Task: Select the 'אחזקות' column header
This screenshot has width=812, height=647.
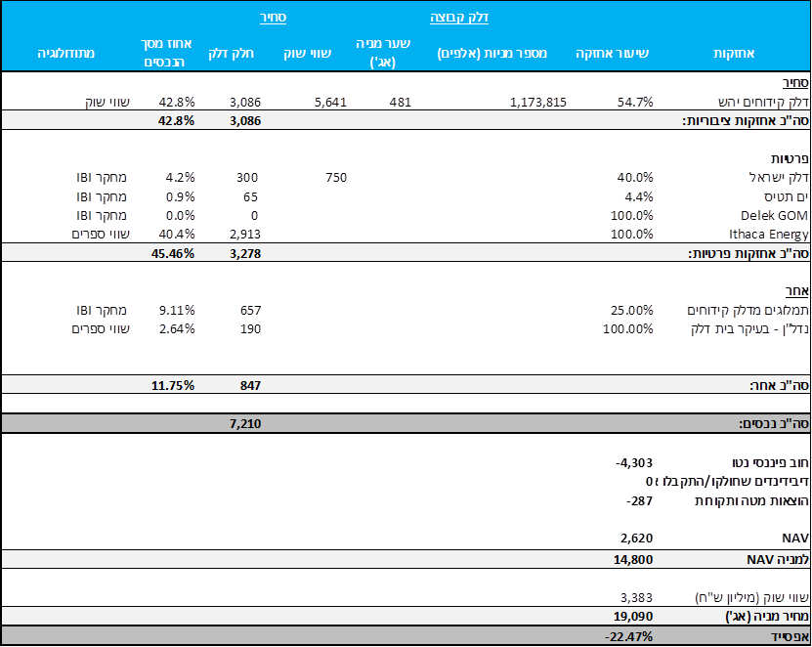Action: point(734,54)
